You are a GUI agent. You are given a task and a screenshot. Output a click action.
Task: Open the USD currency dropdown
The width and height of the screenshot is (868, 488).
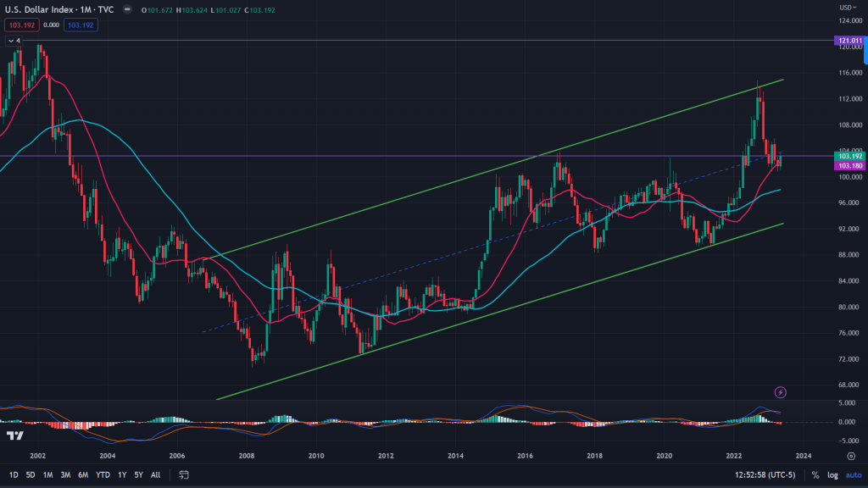844,8
